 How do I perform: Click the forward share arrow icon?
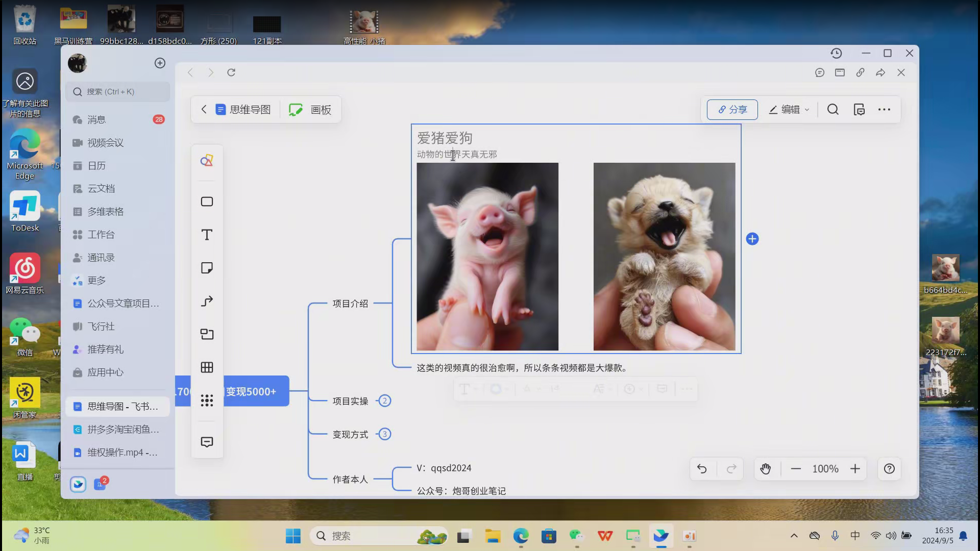tap(880, 72)
